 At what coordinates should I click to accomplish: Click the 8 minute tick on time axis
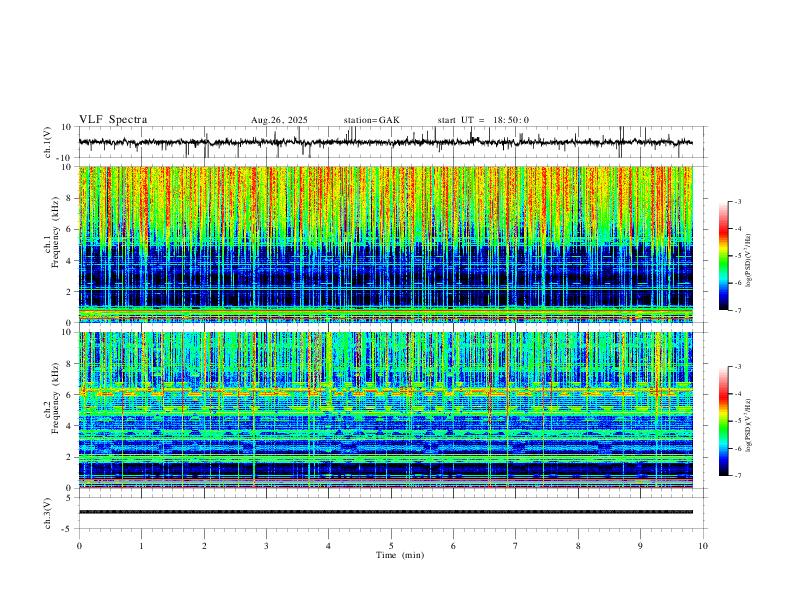click(x=578, y=546)
